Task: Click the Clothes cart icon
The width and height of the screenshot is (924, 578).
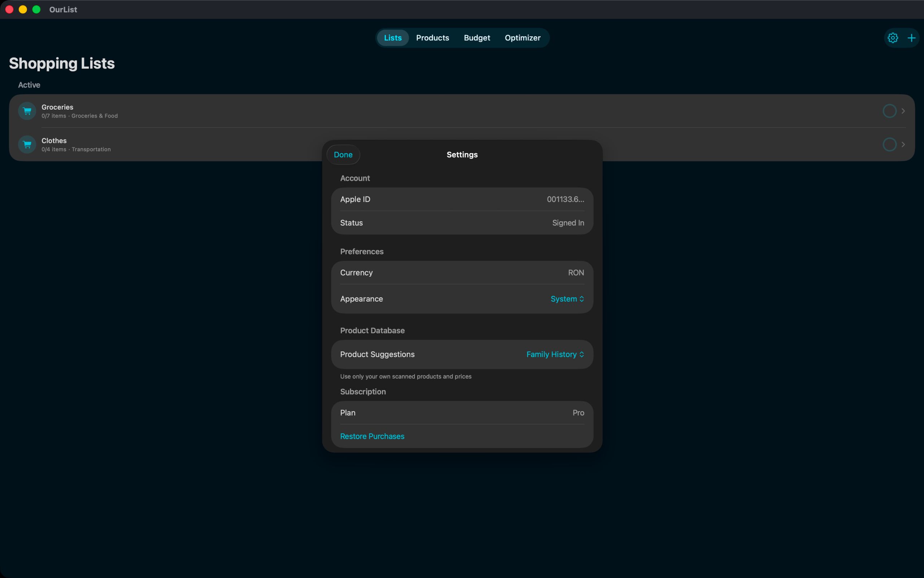Action: 27,144
